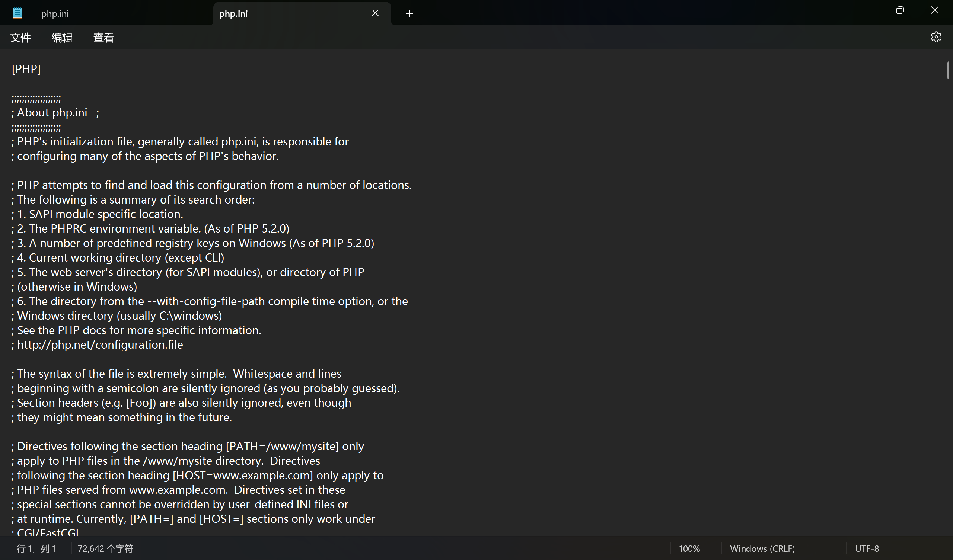Click line about PHPRC environment variable

(150, 229)
